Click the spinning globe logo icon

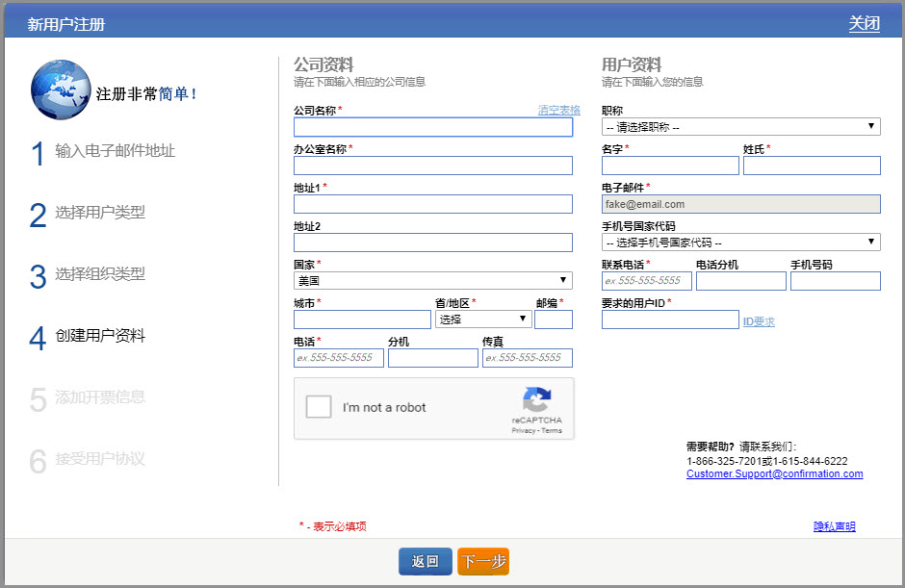tap(60, 89)
